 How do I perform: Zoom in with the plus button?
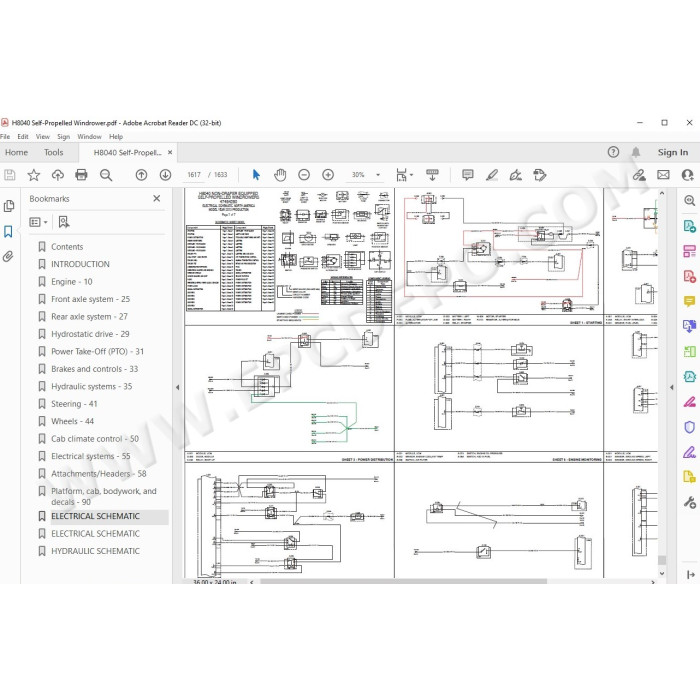pos(328,175)
